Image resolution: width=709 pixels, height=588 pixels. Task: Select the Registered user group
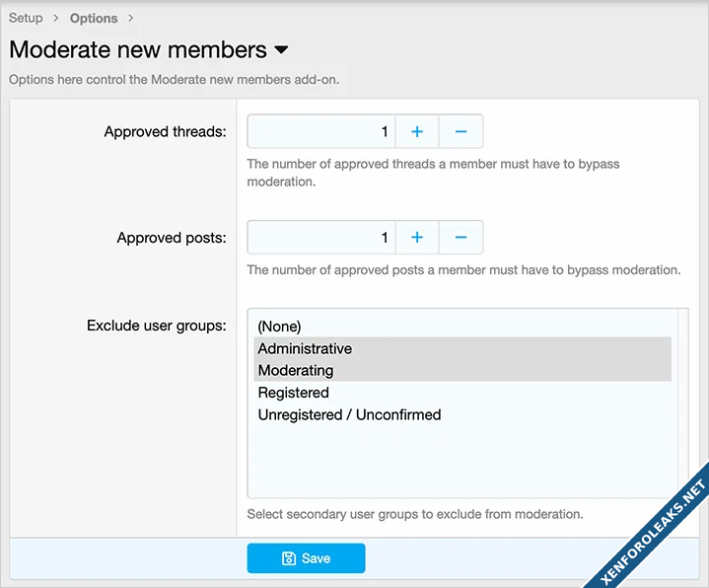(x=293, y=393)
